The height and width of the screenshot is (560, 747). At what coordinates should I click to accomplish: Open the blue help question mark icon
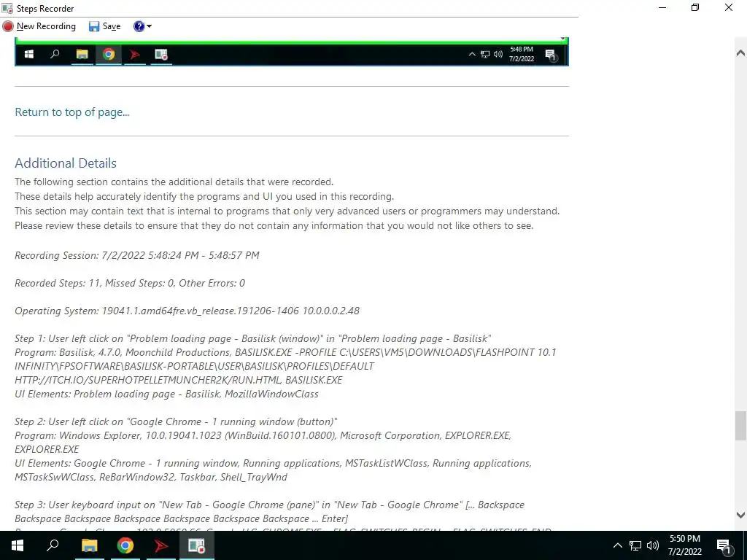click(x=139, y=26)
